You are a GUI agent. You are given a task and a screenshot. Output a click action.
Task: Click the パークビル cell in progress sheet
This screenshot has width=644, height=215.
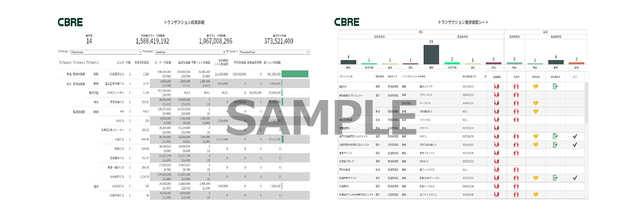425,103
